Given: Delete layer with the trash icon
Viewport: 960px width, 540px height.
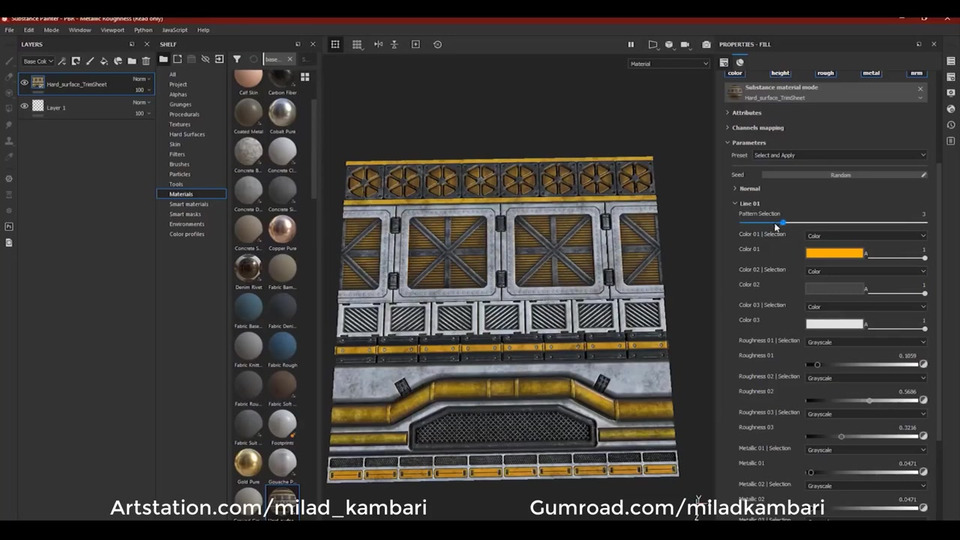Looking at the screenshot, I should (146, 61).
